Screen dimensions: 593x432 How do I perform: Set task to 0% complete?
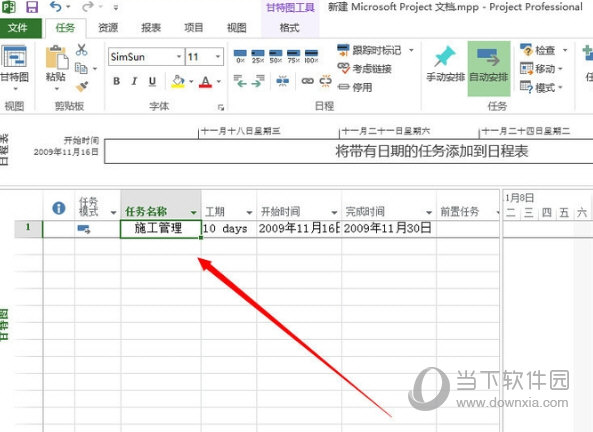pos(240,56)
